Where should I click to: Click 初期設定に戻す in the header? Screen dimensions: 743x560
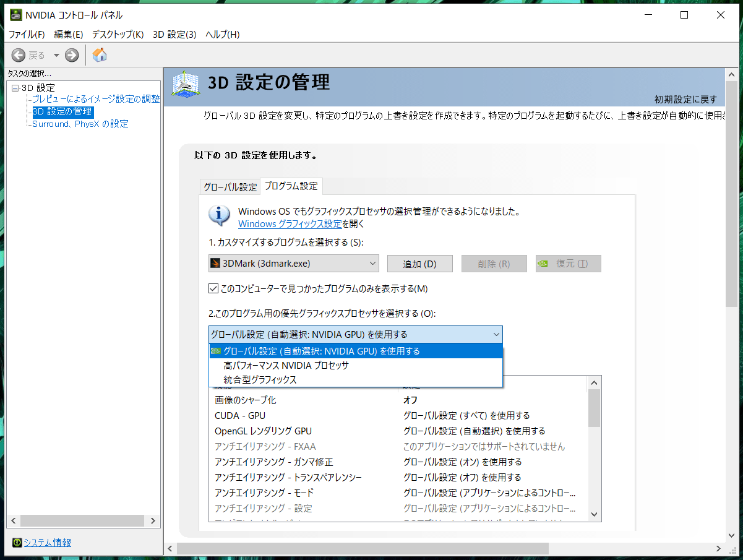685,99
